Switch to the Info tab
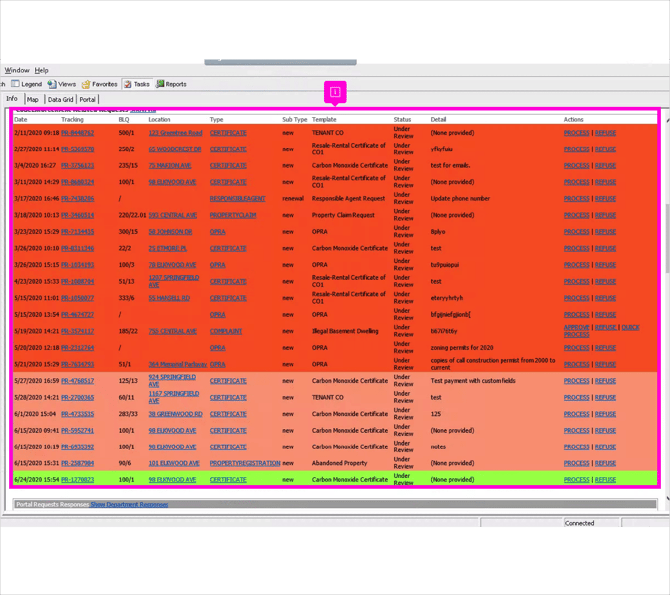 pyautogui.click(x=12, y=99)
